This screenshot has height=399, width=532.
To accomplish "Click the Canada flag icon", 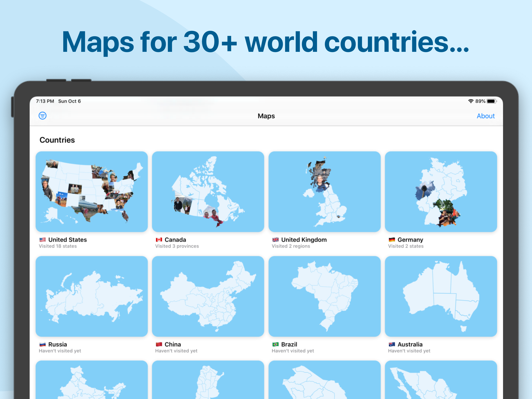I will pos(159,240).
